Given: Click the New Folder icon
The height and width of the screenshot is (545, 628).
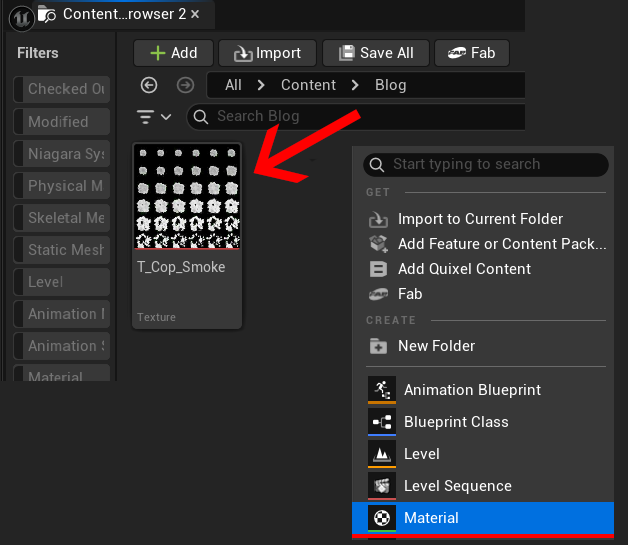Looking at the screenshot, I should coord(378,346).
